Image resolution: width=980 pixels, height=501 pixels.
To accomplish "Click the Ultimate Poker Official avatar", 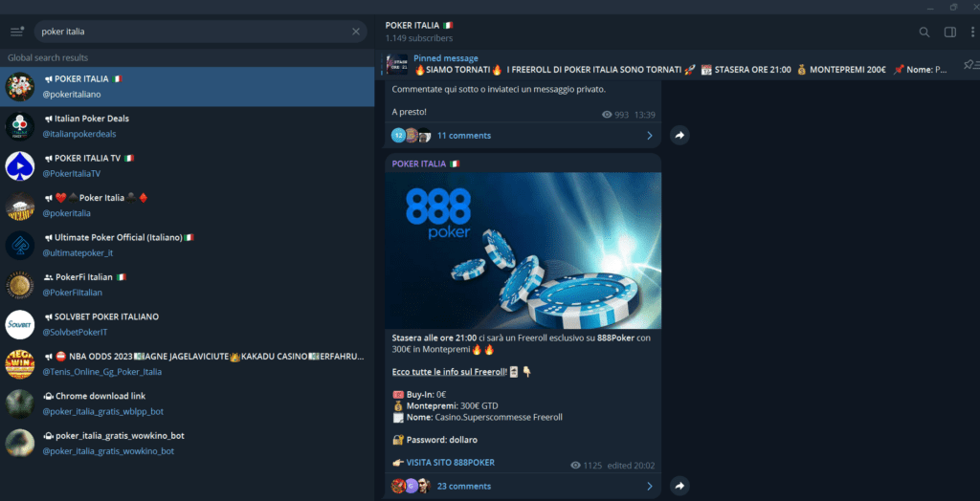I will click(x=20, y=246).
